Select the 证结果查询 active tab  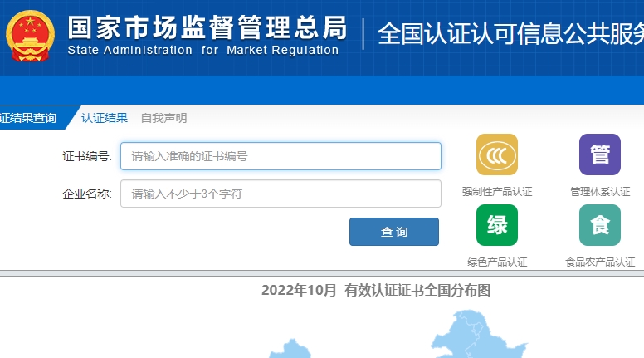coord(30,118)
